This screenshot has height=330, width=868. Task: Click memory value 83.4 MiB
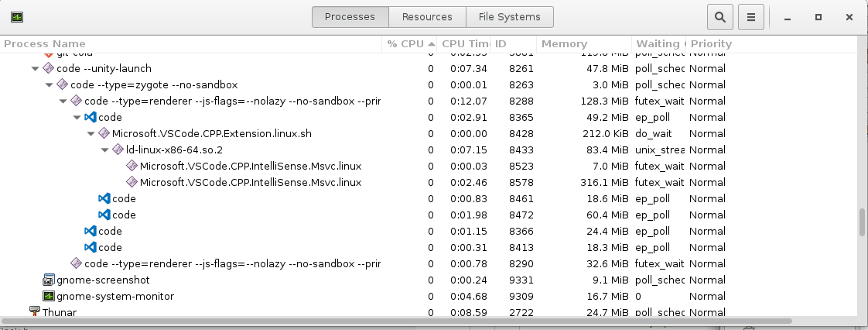(606, 150)
